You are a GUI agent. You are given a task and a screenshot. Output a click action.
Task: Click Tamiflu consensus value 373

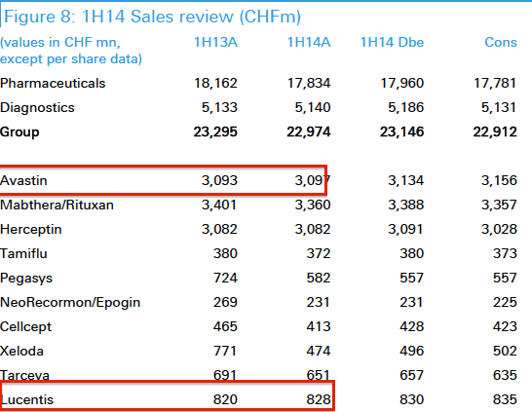505,253
